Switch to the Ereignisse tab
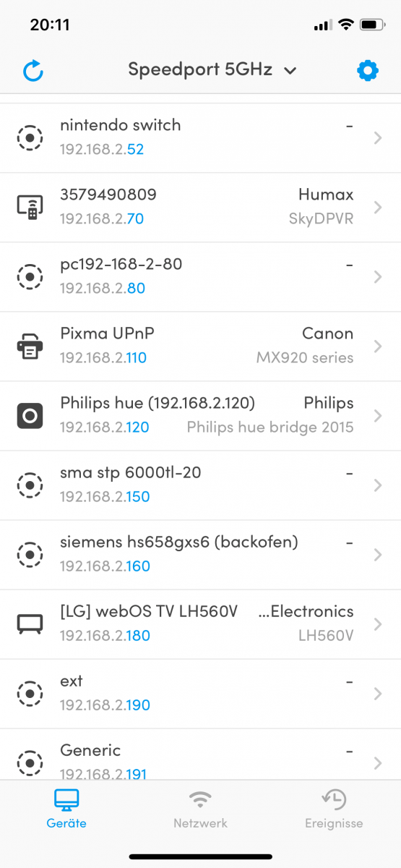This screenshot has width=401, height=868. 334,809
